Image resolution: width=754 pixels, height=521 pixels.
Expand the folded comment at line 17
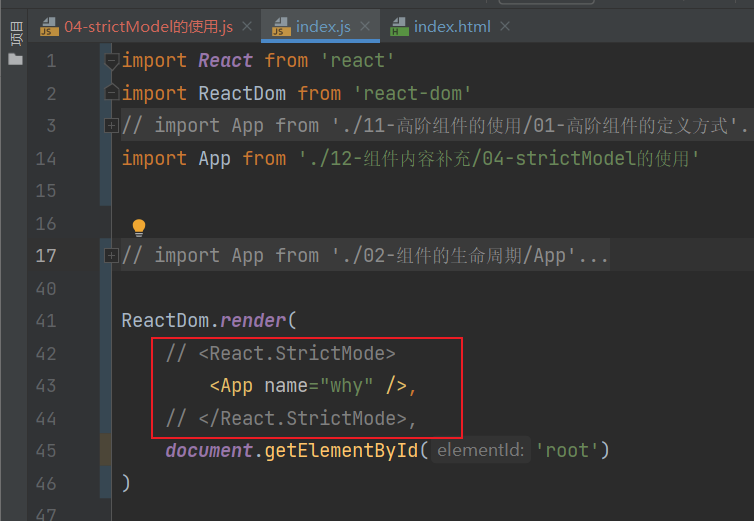tap(111, 255)
